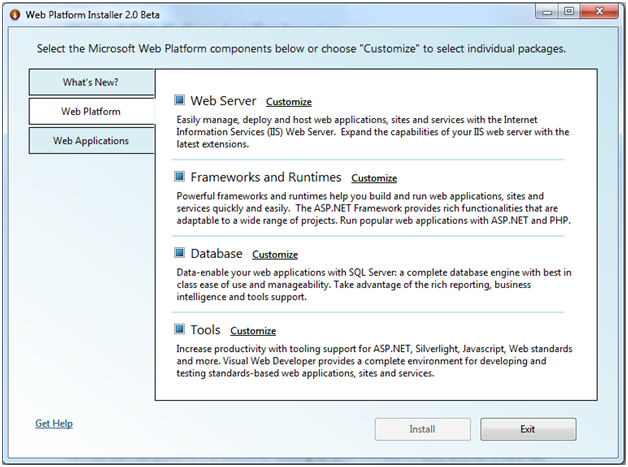Check the Frameworks and Runtimes checkbox

click(179, 176)
